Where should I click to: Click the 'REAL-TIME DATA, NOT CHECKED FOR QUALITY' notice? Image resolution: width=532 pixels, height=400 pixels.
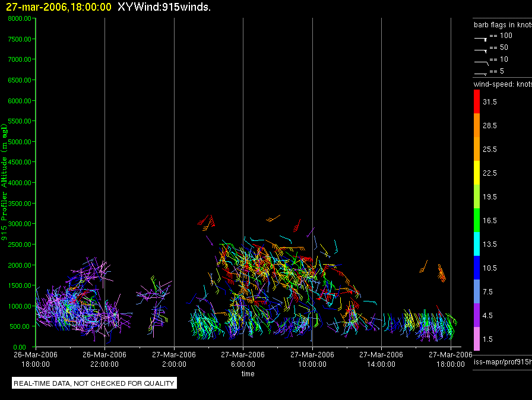point(94,383)
